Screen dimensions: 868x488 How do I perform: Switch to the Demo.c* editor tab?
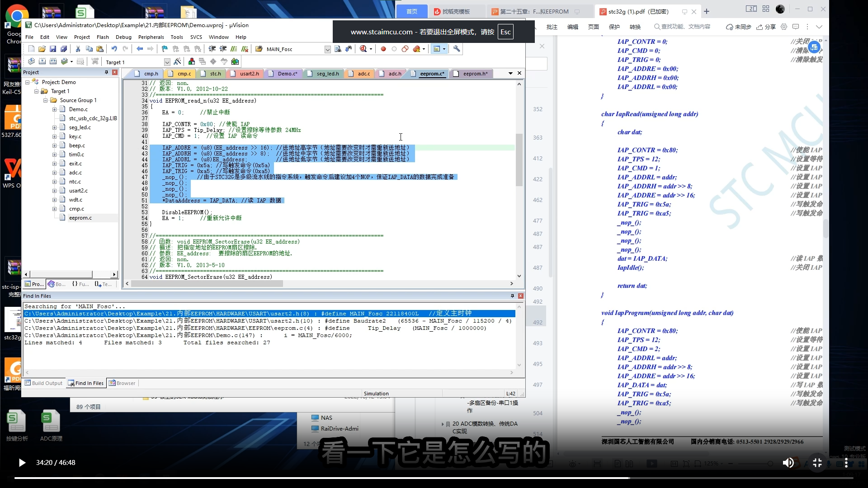284,74
